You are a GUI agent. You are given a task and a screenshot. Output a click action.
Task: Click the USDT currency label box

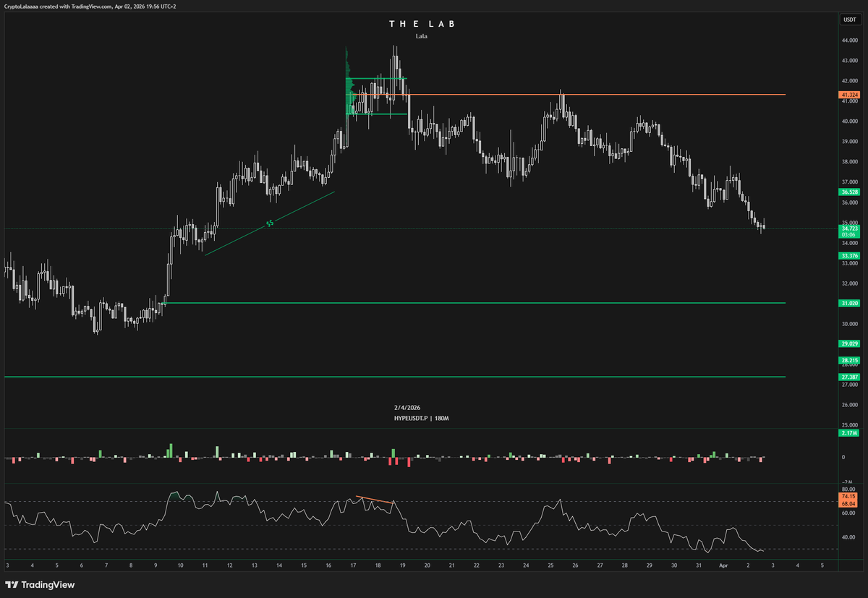(x=848, y=20)
